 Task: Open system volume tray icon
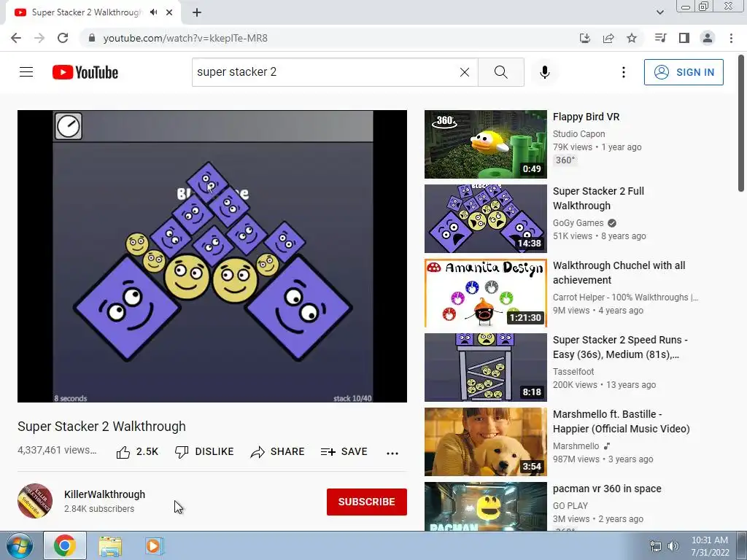pos(673,546)
